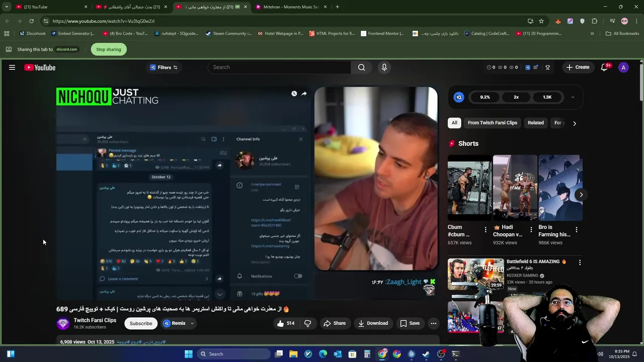
Task: Expand the Remix dropdown arrow
Action: coord(192,323)
